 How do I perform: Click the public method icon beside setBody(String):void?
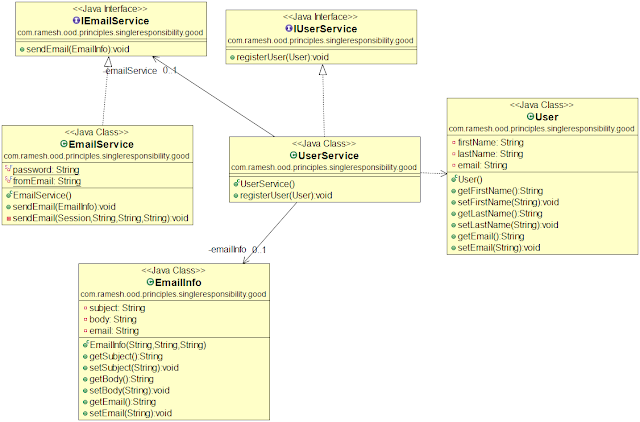(85, 391)
